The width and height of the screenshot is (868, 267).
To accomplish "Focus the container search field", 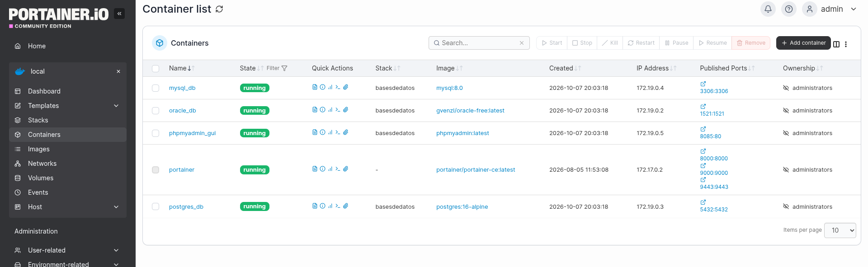I will [479, 43].
